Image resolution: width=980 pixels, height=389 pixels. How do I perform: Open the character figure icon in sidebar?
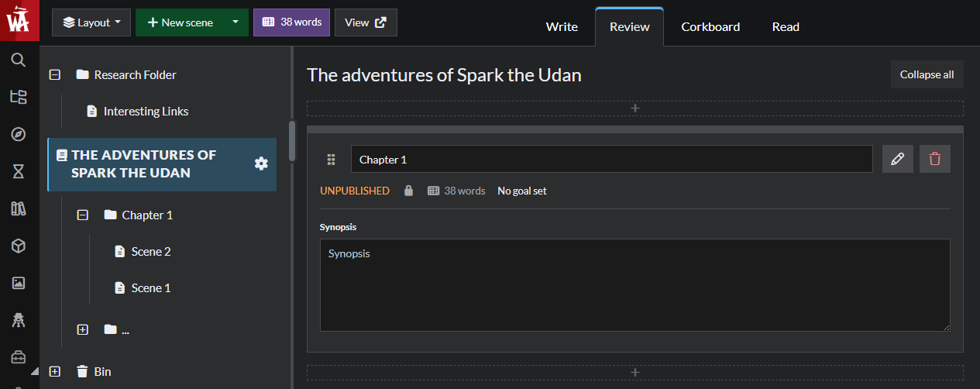point(19,320)
